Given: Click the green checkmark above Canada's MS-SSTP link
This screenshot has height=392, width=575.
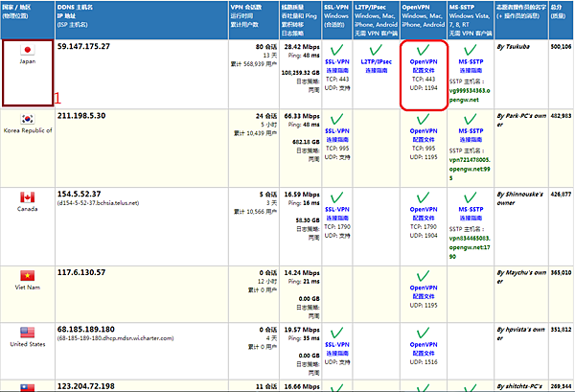Looking at the screenshot, I should pyautogui.click(x=471, y=197).
